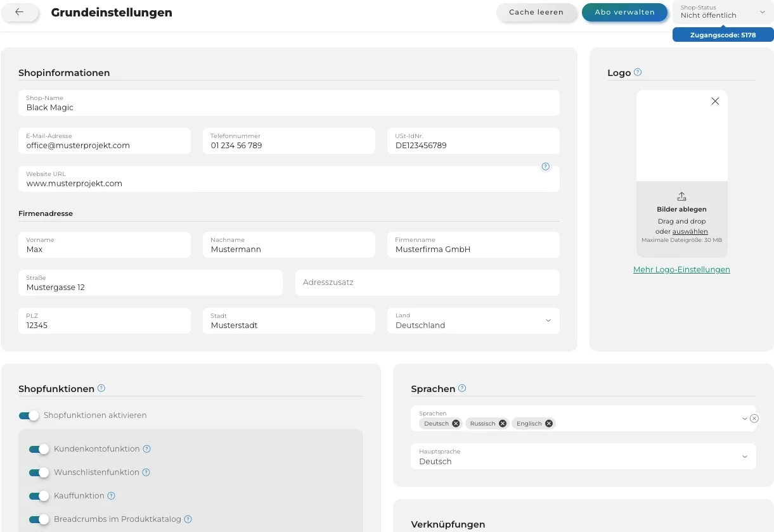This screenshot has height=532, width=774.
Task: Toggle Breadcrumbs im Produktkatalog off
Action: [x=39, y=519]
